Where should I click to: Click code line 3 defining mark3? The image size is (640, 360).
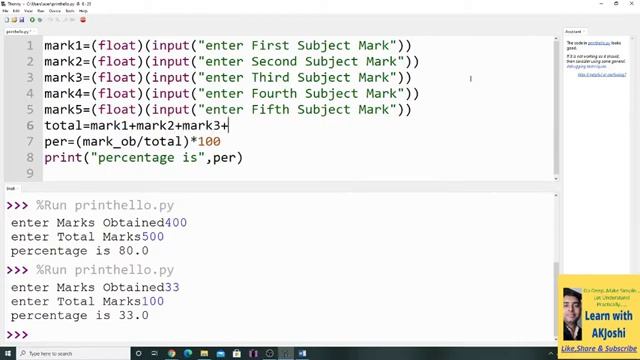[x=228, y=78]
